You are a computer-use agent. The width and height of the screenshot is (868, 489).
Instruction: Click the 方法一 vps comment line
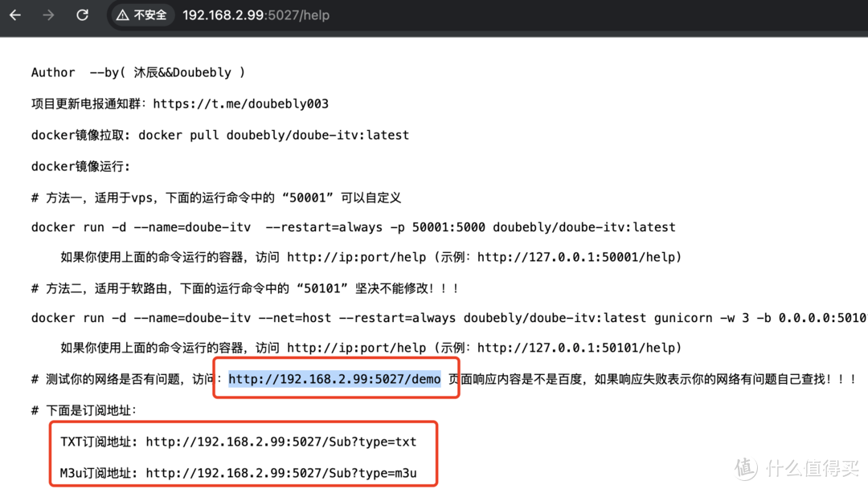click(x=216, y=198)
